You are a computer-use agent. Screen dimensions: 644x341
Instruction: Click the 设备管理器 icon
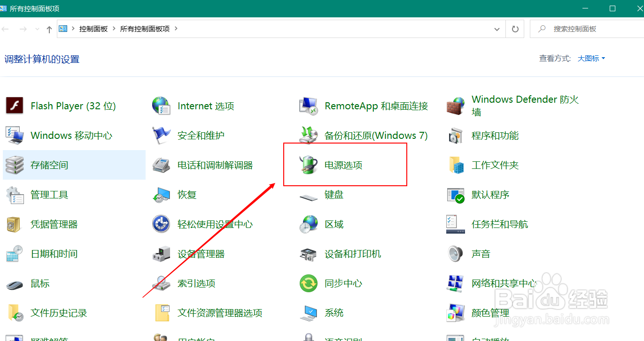(161, 254)
